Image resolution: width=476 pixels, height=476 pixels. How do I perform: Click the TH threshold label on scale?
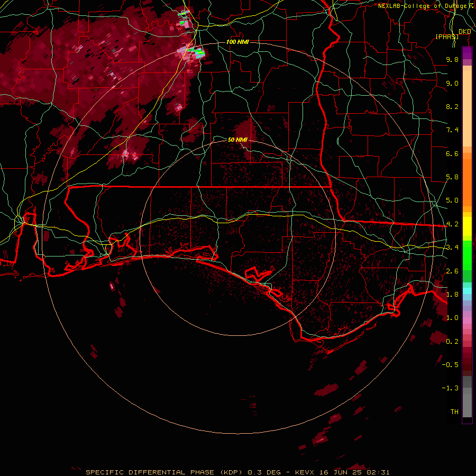tap(454, 412)
